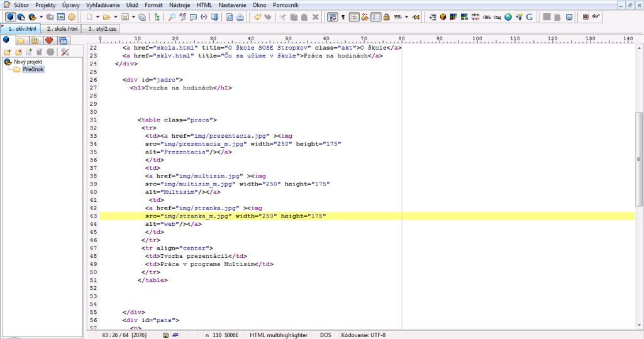Click the globe browser preview icon
Image resolution: width=644 pixels, height=339 pixels.
(508, 17)
